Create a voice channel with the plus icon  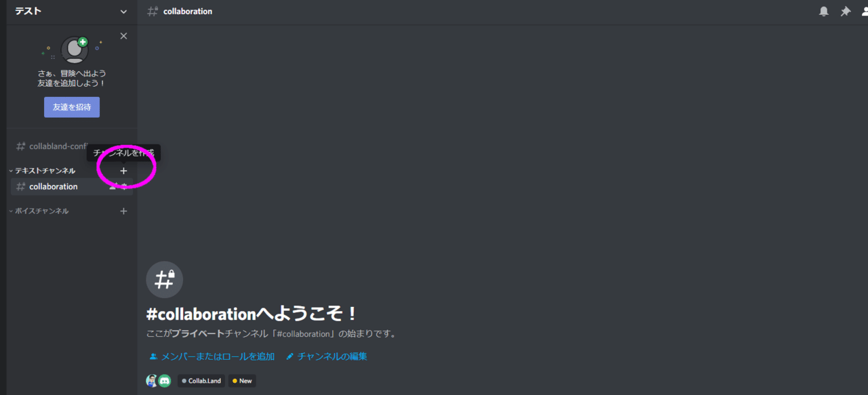pyautogui.click(x=123, y=211)
